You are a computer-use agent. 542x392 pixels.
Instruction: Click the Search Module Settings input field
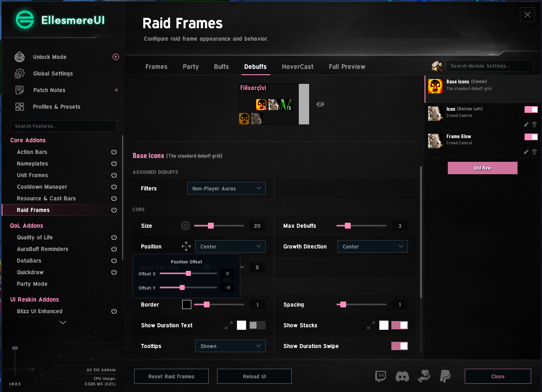tap(490, 66)
